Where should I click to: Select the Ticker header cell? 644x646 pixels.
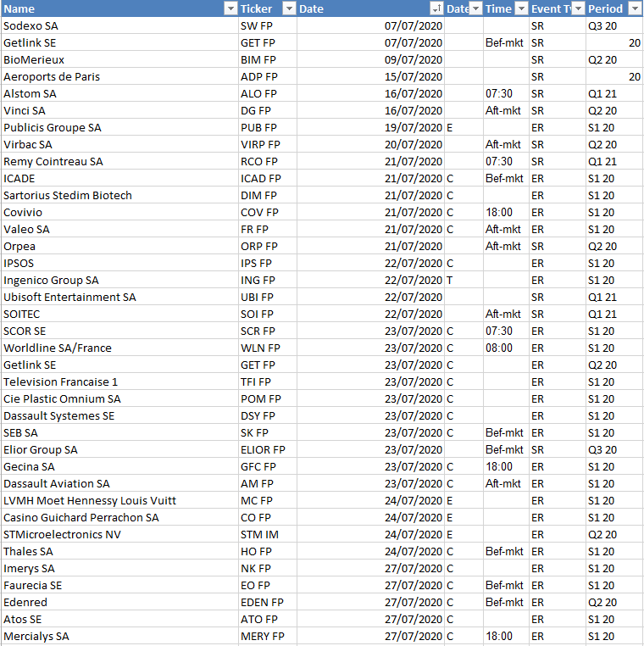(268, 8)
